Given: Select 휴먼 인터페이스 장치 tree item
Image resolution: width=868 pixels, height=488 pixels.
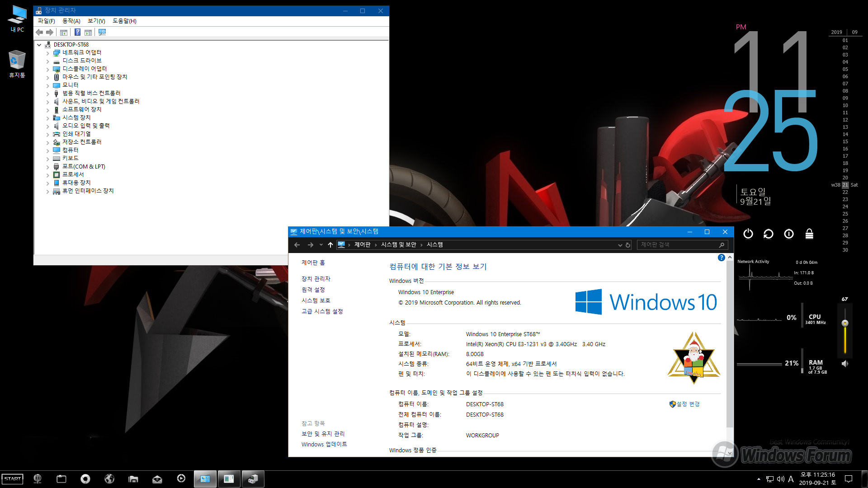Looking at the screenshot, I should tap(88, 191).
